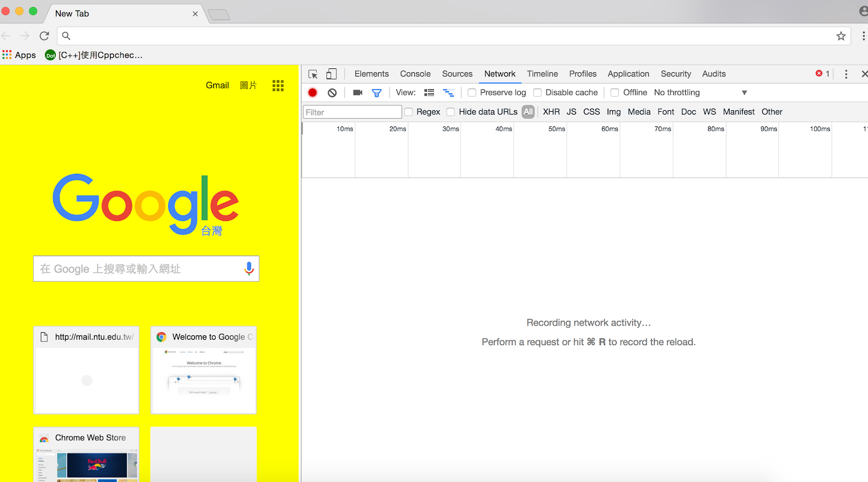Open the Audits tab
Image resolution: width=868 pixels, height=482 pixels.
[714, 74]
